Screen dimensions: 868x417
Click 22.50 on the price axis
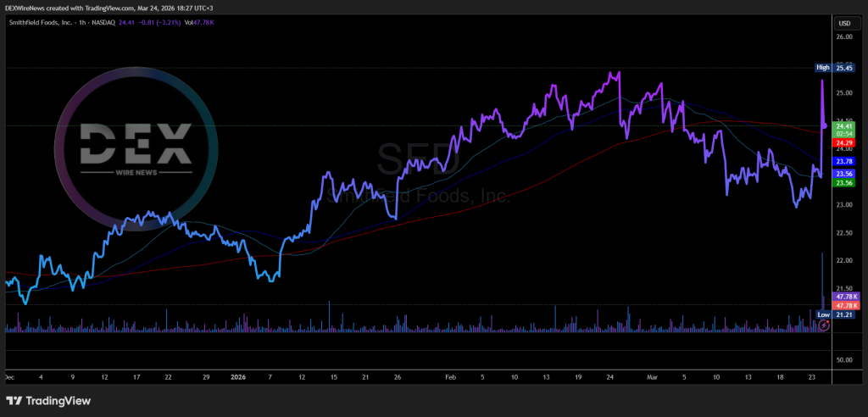844,232
